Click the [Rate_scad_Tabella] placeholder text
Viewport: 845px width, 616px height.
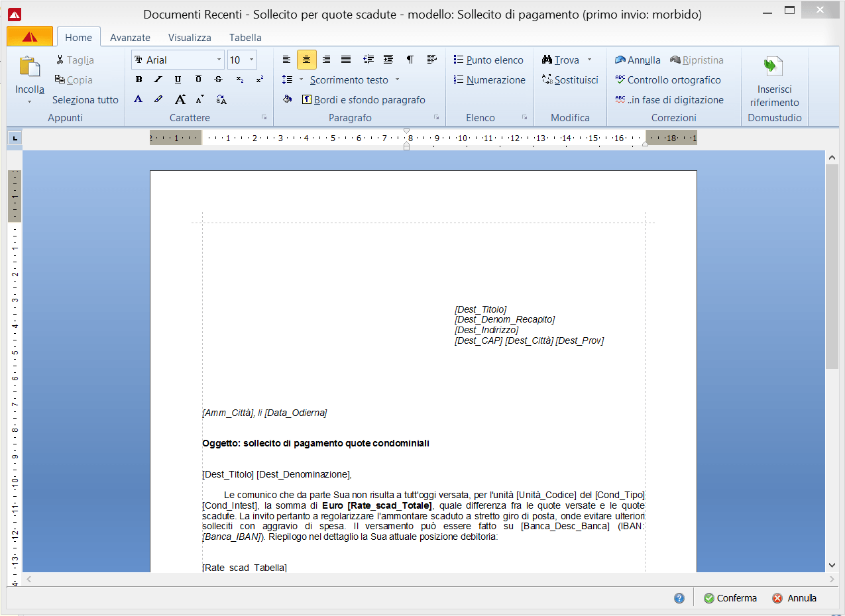click(x=245, y=568)
